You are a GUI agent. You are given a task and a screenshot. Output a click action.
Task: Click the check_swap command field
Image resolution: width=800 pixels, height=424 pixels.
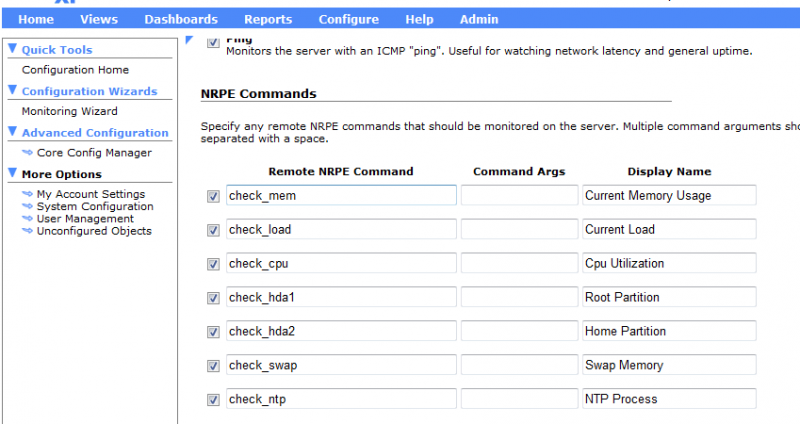point(341,365)
